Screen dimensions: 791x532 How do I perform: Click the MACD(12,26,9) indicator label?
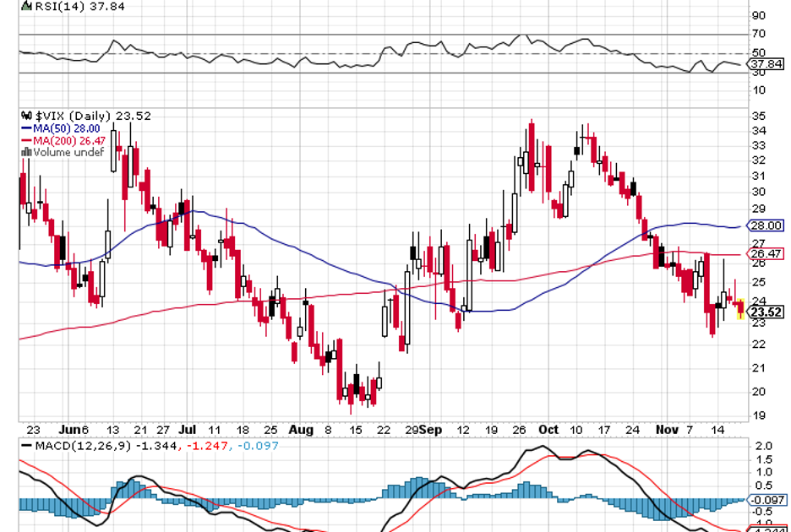(x=83, y=445)
